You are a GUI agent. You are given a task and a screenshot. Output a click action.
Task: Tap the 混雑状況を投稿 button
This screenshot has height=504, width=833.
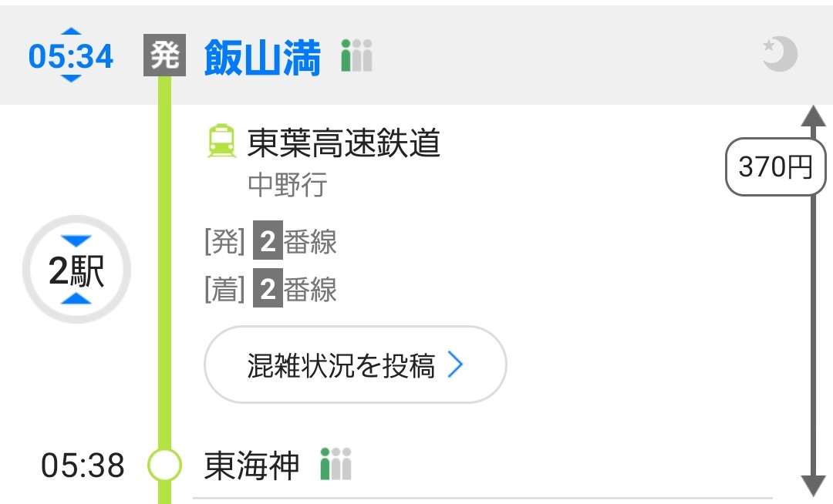point(355,365)
